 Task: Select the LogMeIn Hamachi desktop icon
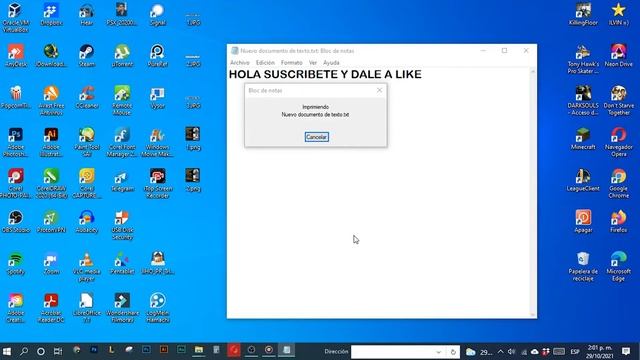[x=158, y=309]
